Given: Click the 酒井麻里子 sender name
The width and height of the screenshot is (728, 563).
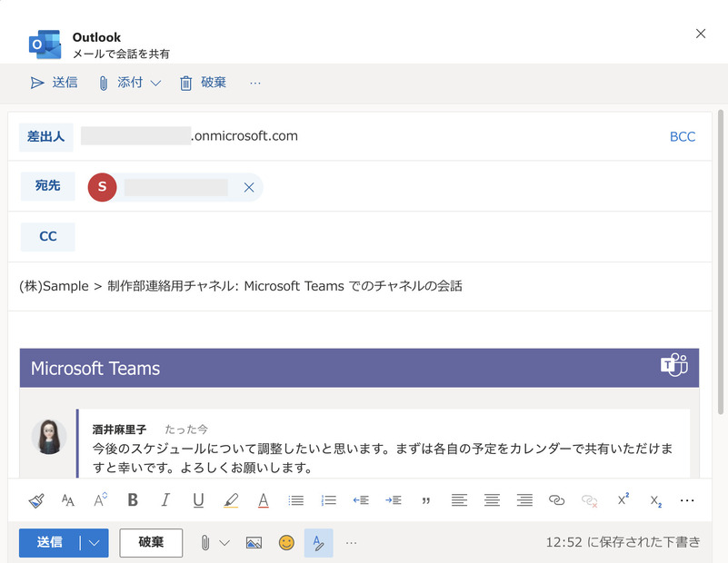Looking at the screenshot, I should (x=119, y=430).
